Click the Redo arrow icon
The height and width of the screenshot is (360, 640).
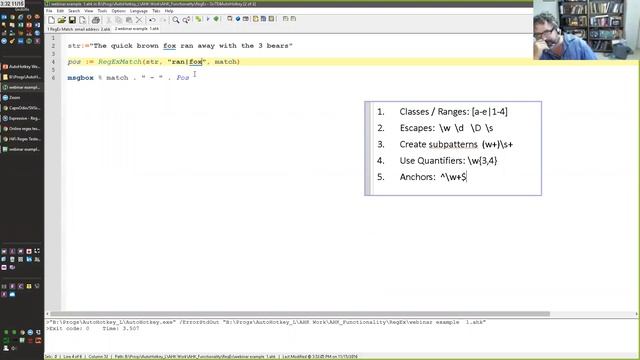[x=163, y=20]
